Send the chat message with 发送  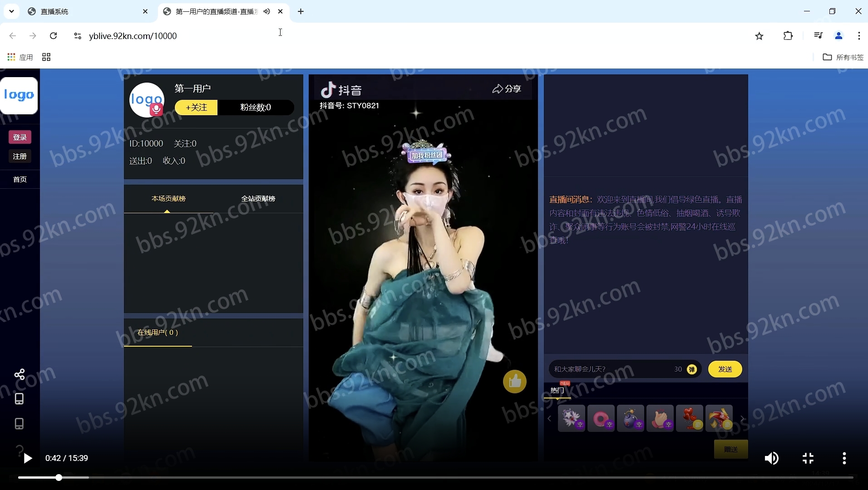[725, 369]
